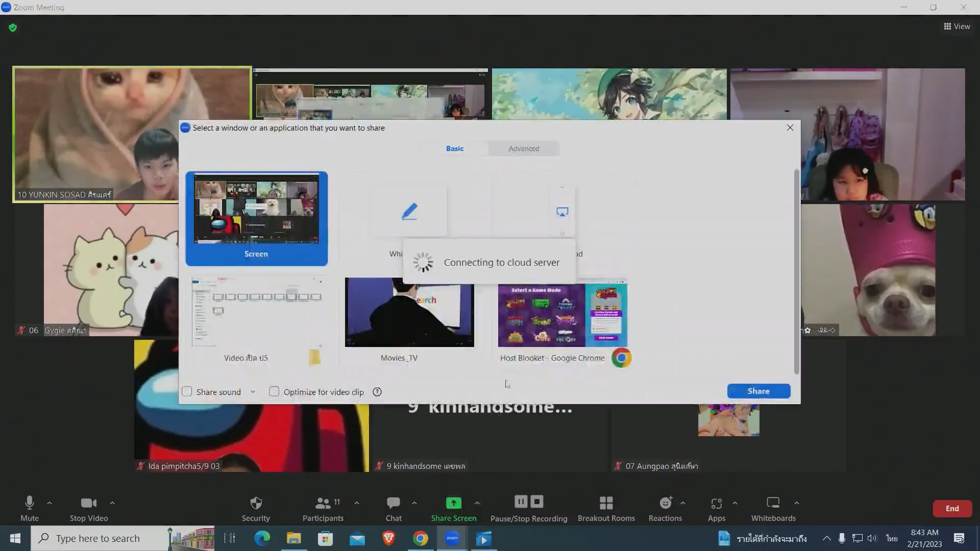Select Host Blooket Google Chrome window thumbnail
Screen dimensions: 980x551
coord(562,313)
